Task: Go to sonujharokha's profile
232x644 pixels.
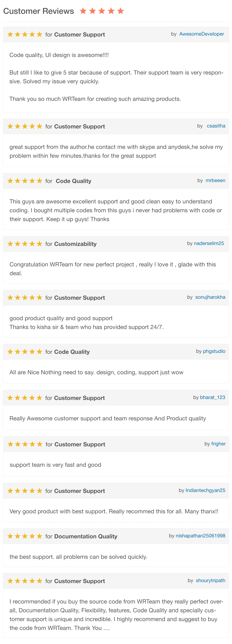Action: tap(210, 297)
